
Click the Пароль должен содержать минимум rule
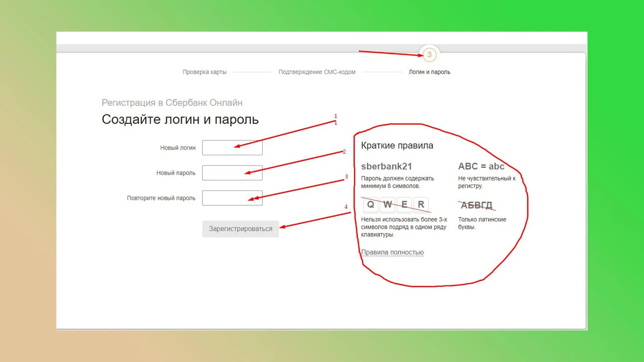(x=397, y=182)
